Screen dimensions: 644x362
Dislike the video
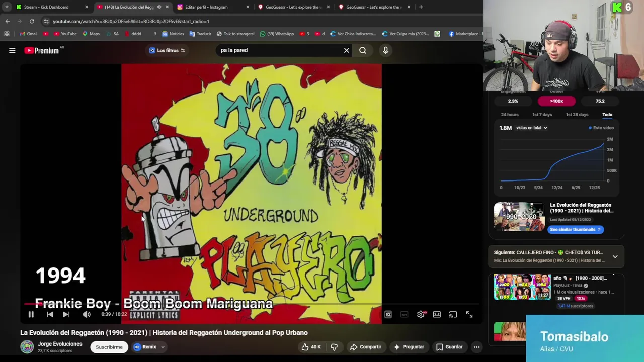pos(334,347)
